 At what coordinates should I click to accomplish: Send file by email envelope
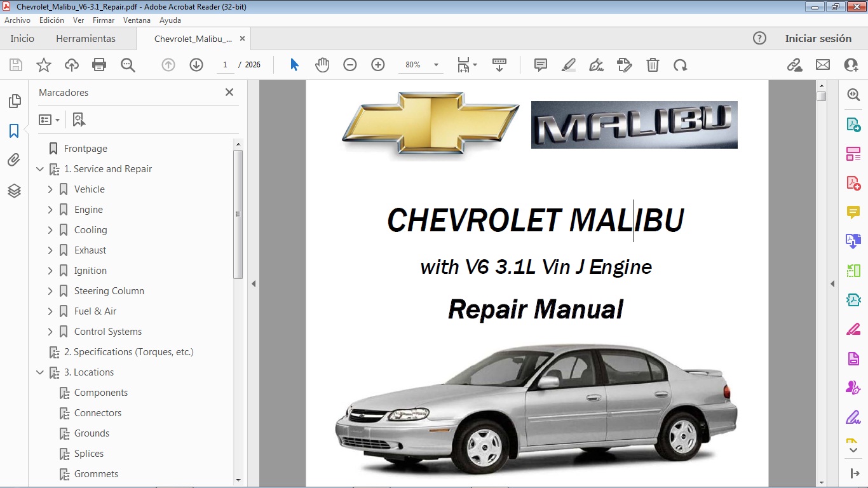click(x=823, y=65)
